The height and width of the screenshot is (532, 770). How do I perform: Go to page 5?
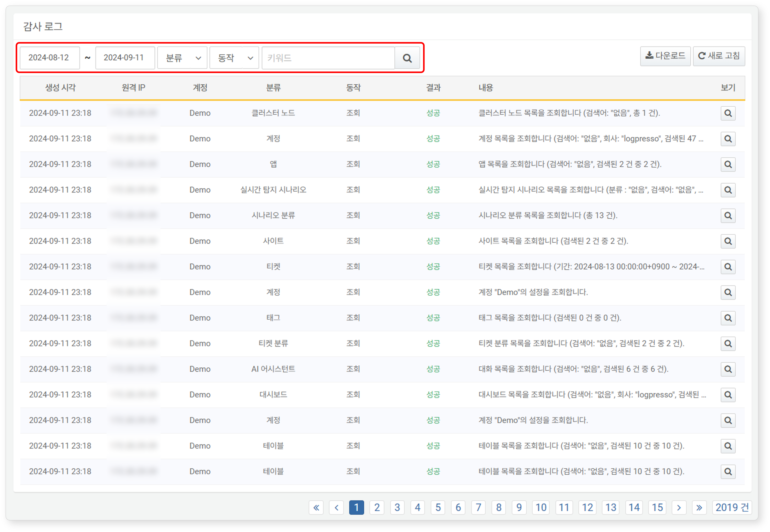[438, 507]
